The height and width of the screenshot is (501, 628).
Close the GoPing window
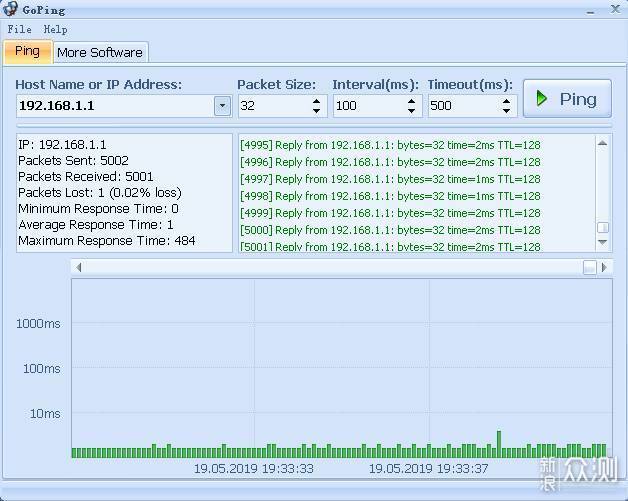615,9
